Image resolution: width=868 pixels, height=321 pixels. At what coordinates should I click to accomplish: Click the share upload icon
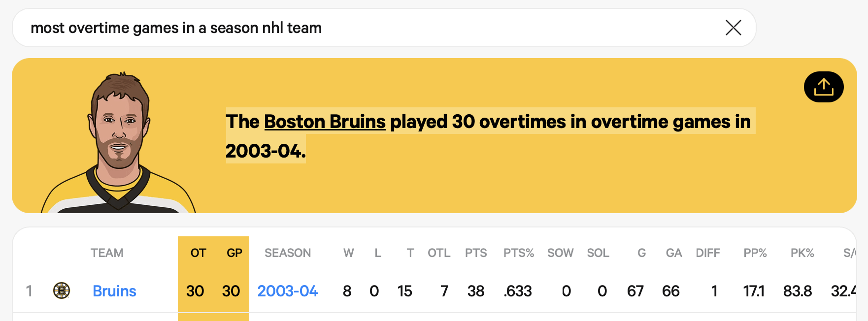click(823, 87)
